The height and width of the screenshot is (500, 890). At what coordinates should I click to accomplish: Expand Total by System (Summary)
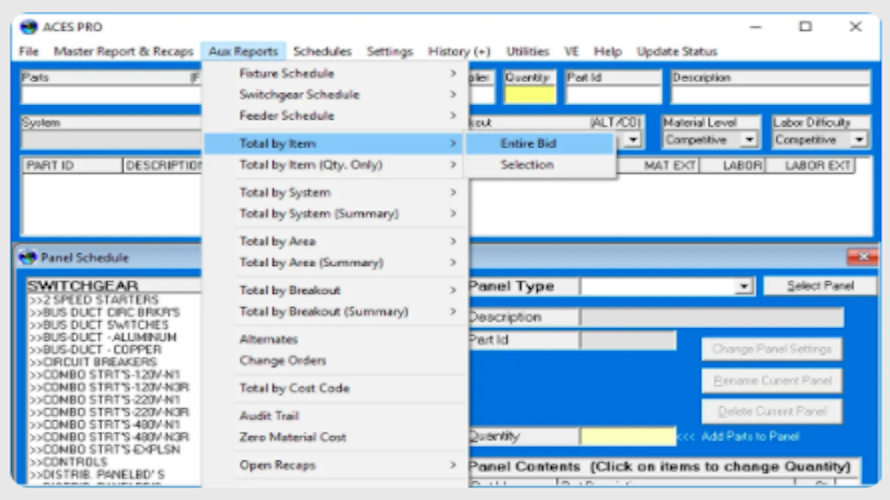[335, 213]
